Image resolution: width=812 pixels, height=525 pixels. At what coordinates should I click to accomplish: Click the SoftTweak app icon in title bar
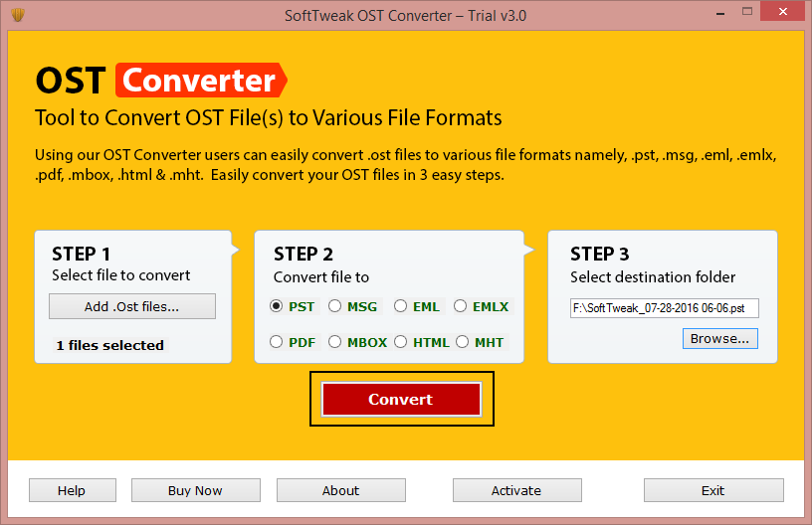click(18, 15)
